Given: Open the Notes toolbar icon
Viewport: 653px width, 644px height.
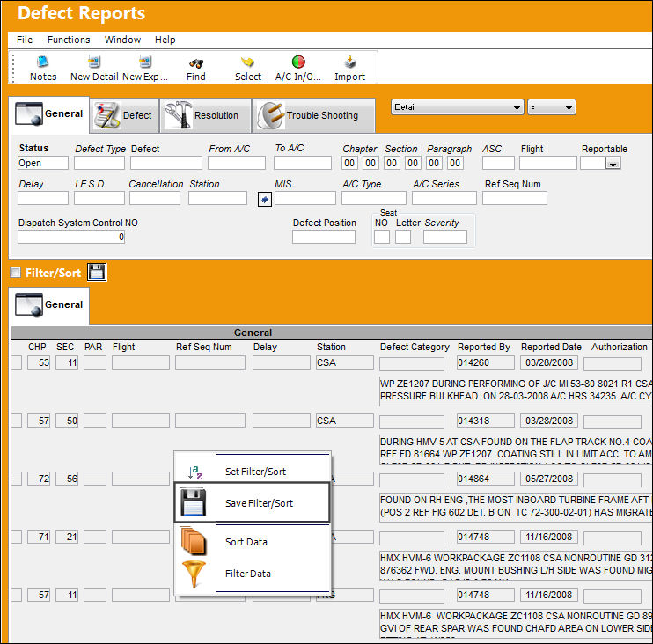Looking at the screenshot, I should pos(43,62).
